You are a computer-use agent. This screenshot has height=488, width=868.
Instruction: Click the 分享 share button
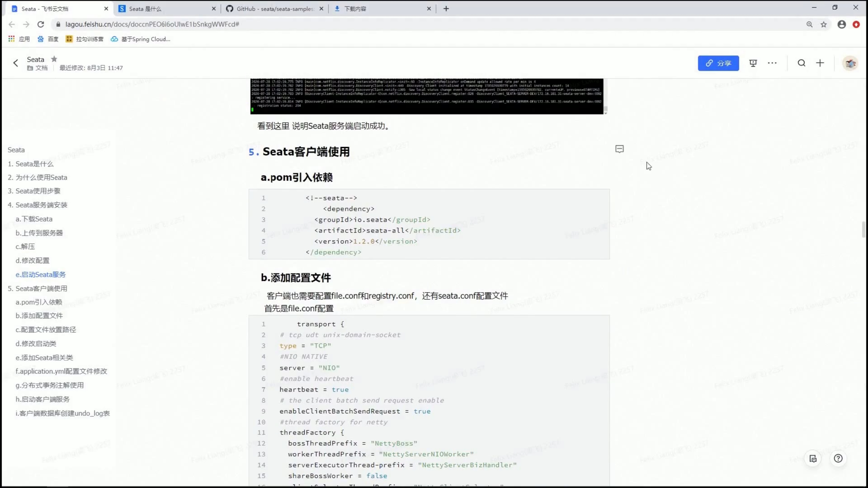[718, 63]
